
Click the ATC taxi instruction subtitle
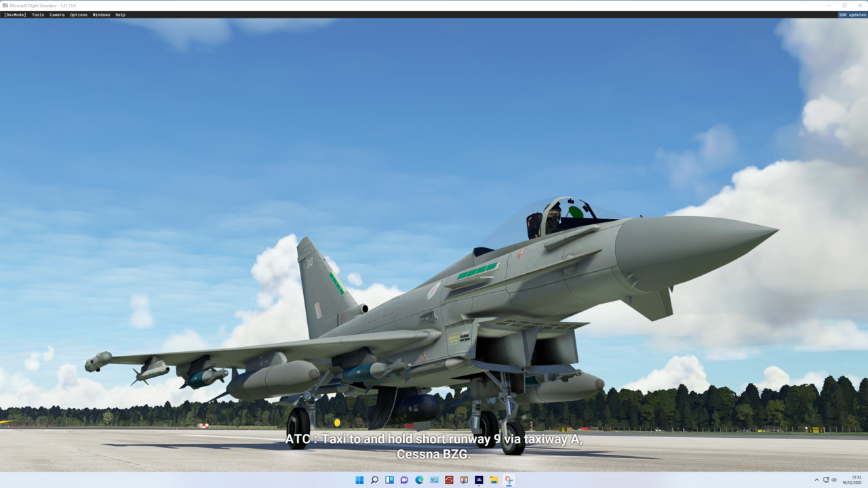434,447
